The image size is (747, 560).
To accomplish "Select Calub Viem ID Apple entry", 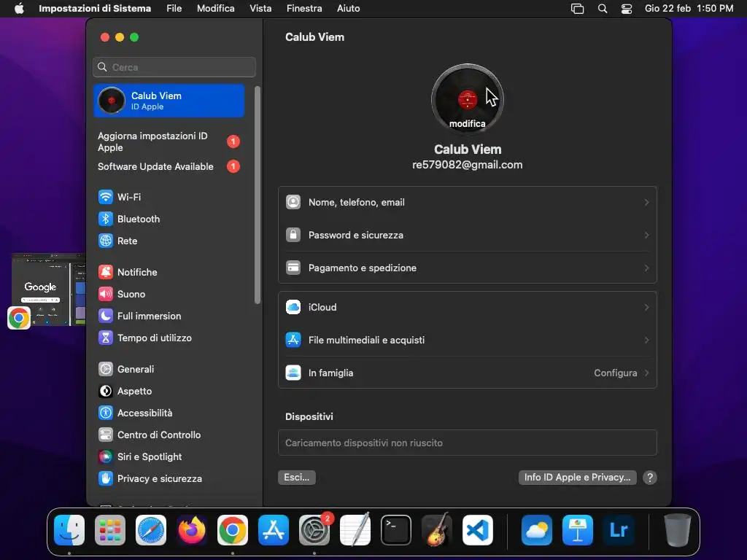I will [x=169, y=101].
